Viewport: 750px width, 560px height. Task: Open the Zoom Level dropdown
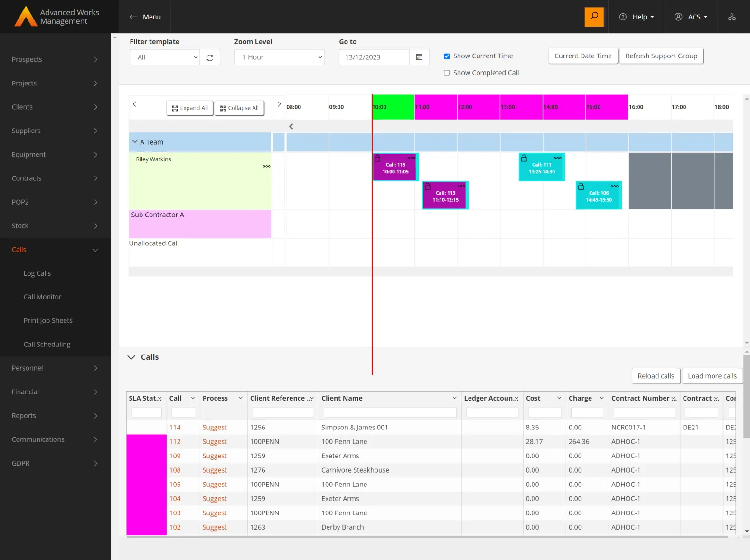(280, 57)
